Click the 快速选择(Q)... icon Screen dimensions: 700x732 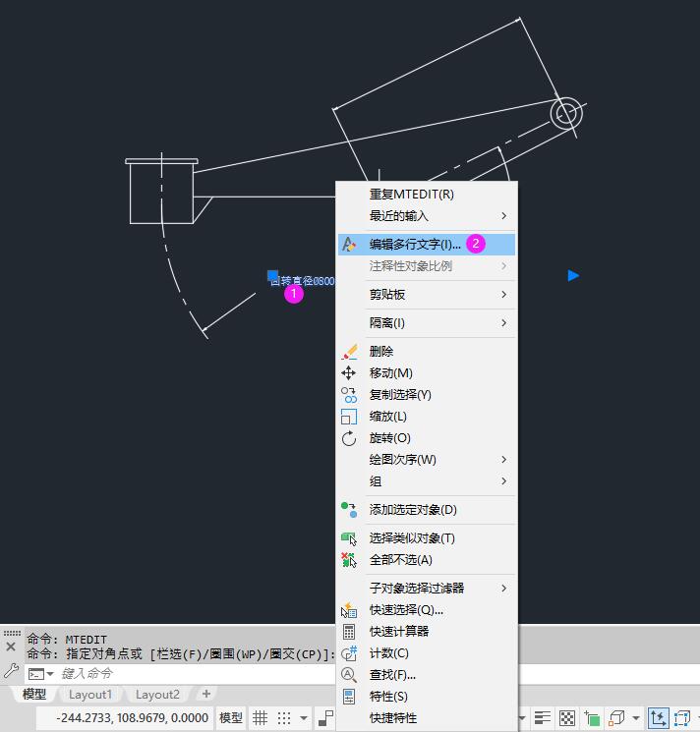coord(349,610)
